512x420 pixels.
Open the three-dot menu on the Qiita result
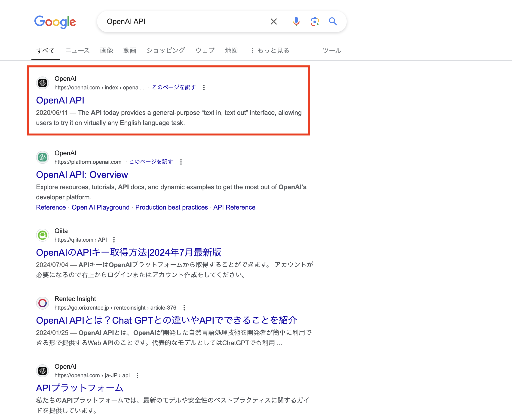click(113, 240)
